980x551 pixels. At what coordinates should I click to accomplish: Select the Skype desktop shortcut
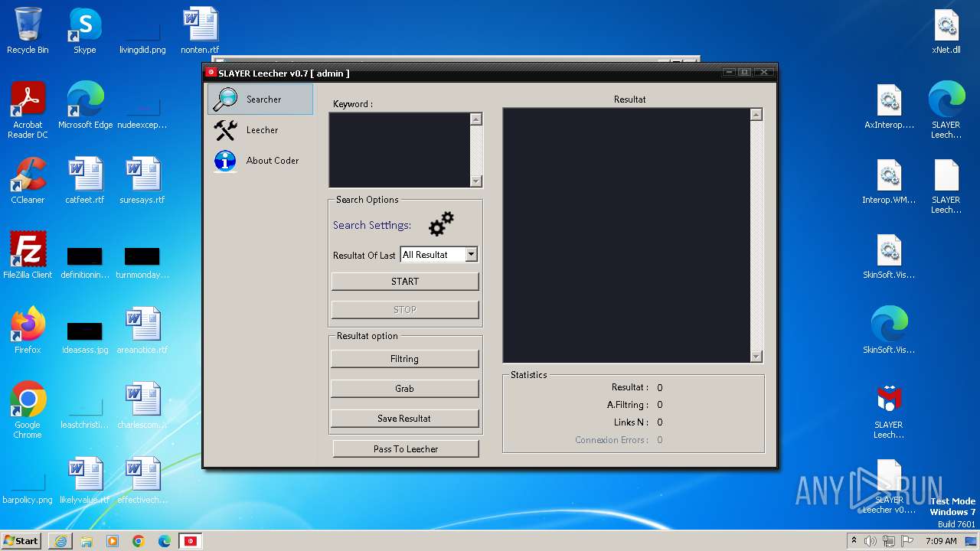tap(85, 31)
